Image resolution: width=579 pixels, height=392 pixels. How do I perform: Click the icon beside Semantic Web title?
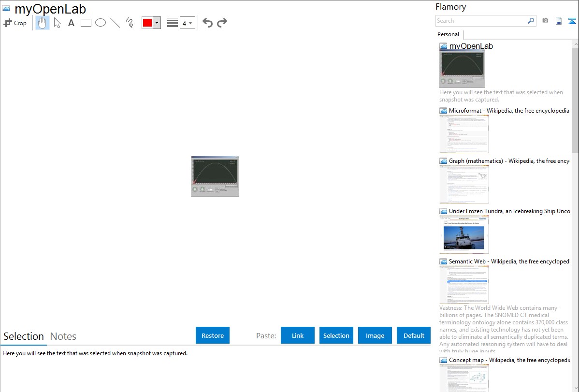444,261
